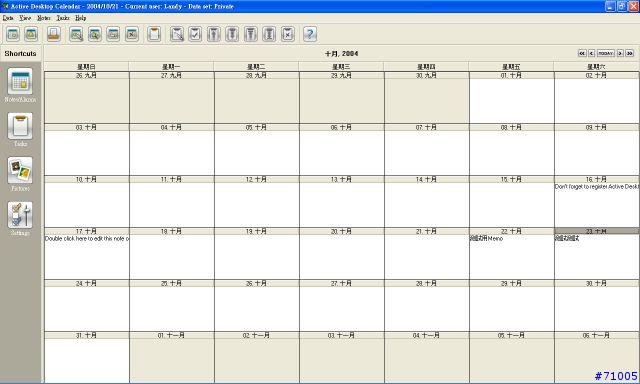The width and height of the screenshot is (640, 384).
Task: Click the TODAY button
Action: click(x=606, y=53)
